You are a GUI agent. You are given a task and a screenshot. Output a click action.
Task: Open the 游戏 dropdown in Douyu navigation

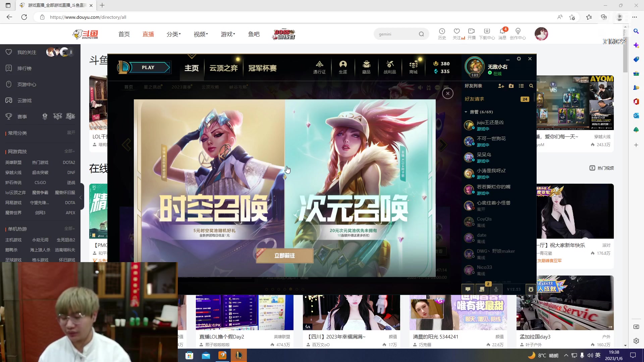pyautogui.click(x=228, y=34)
